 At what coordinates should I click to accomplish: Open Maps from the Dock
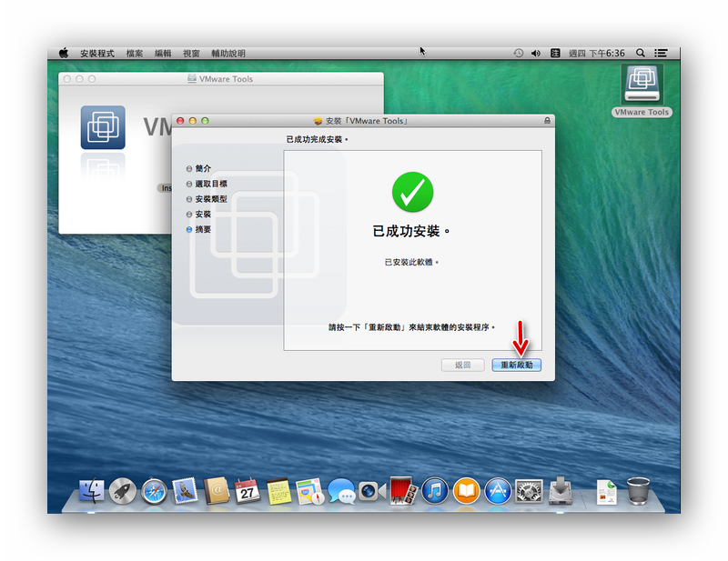point(309,491)
